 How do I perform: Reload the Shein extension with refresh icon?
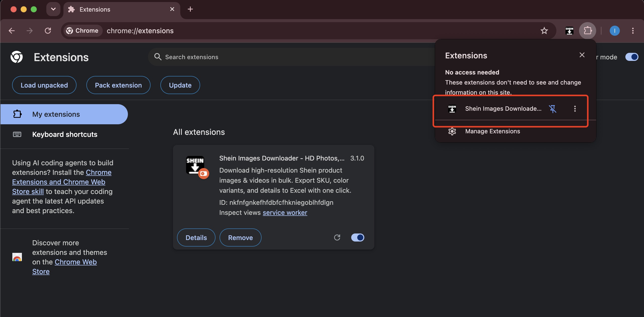tap(337, 237)
